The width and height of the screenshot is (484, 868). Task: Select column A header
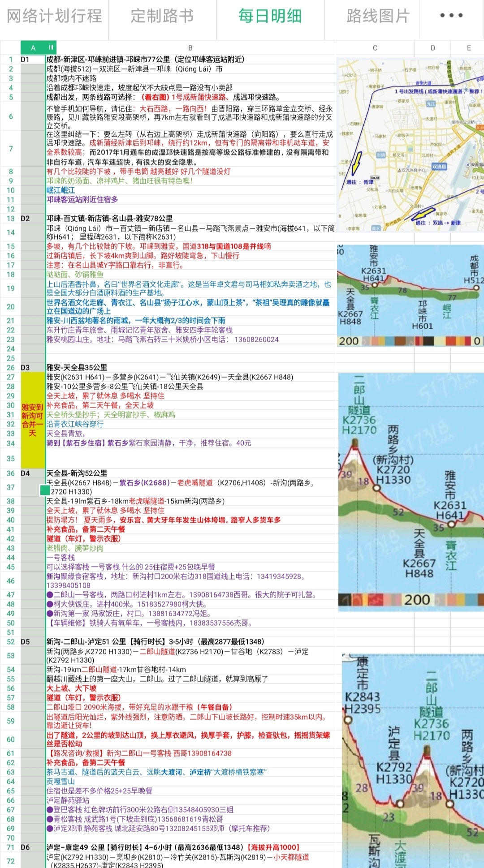(x=33, y=47)
